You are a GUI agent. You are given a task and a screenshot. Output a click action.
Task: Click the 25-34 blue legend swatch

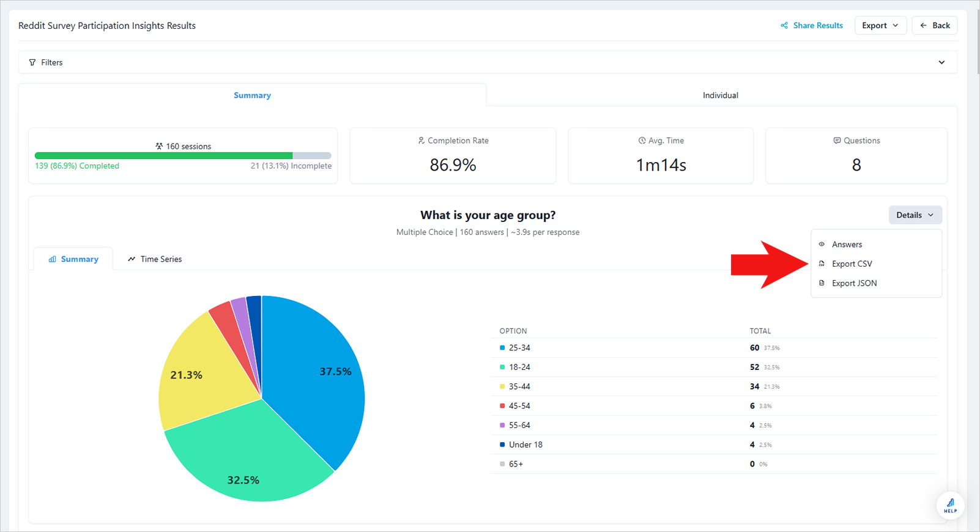click(502, 348)
